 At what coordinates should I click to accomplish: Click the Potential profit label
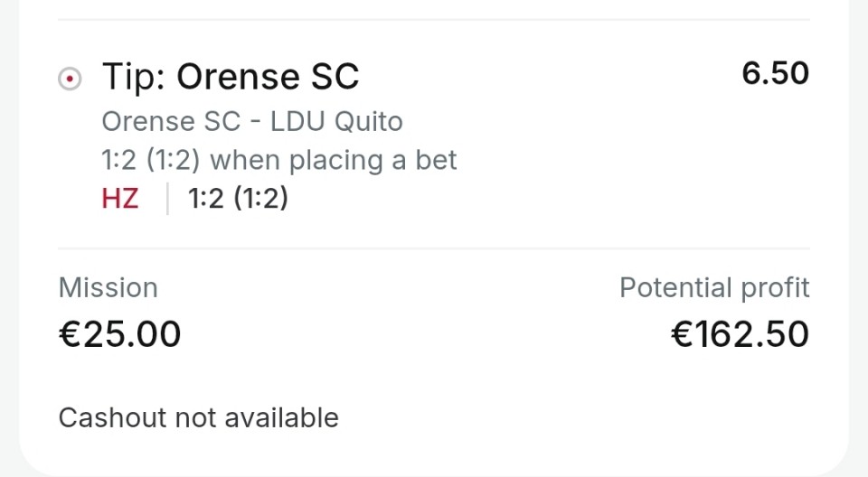714,288
